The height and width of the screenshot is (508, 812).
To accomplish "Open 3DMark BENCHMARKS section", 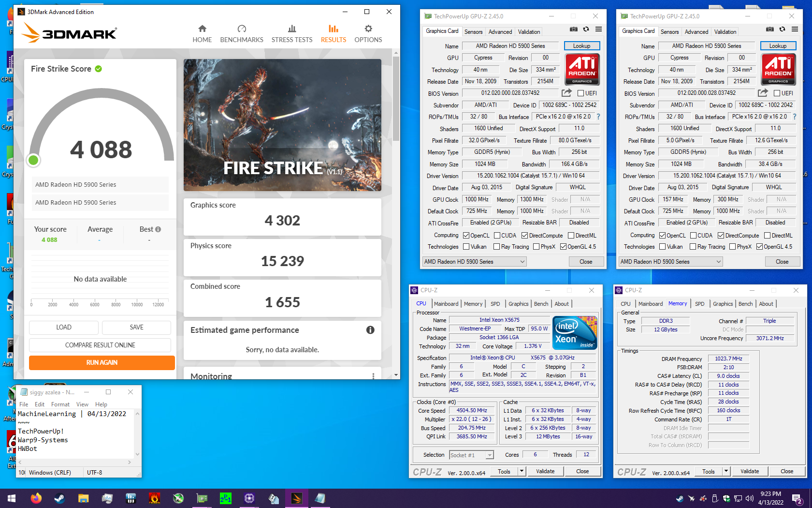I will pos(242,34).
